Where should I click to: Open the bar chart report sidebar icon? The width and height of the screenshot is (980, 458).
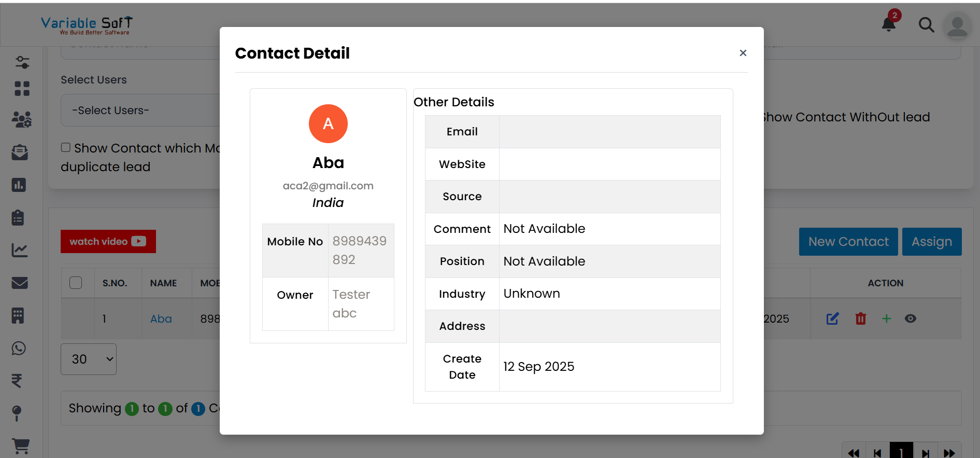click(19, 185)
